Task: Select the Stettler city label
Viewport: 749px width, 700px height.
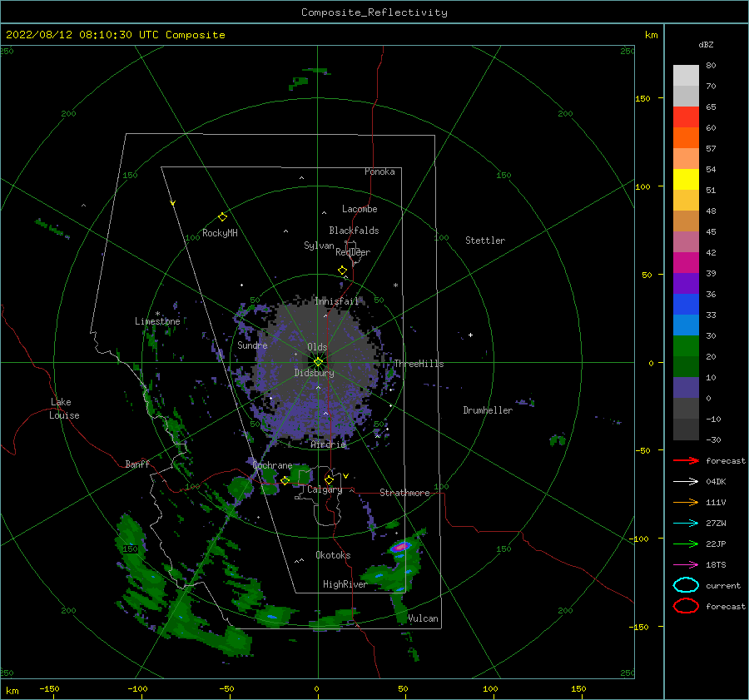Action: pos(485,241)
